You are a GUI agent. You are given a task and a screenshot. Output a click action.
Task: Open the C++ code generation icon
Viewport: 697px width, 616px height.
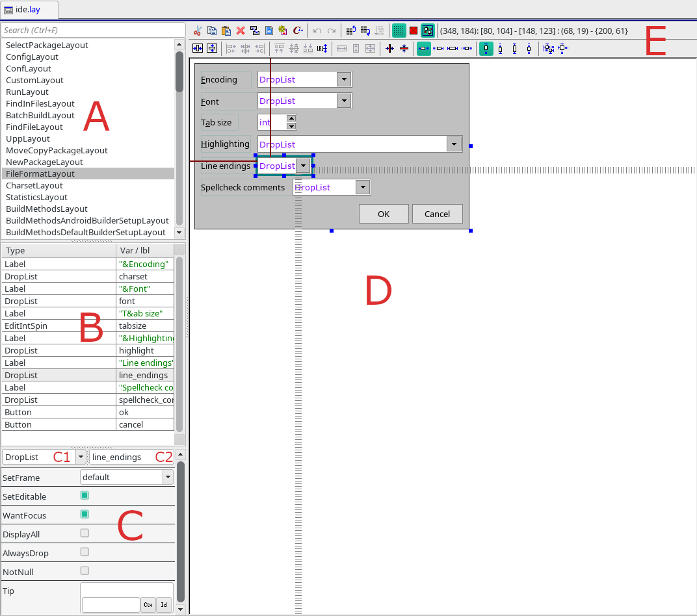[x=298, y=31]
